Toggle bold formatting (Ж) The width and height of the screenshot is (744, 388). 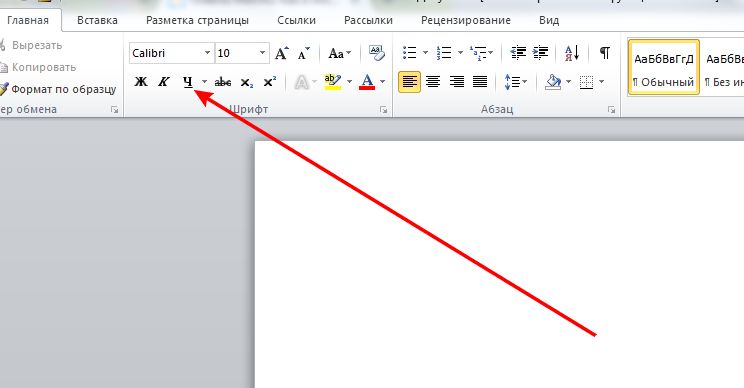141,82
